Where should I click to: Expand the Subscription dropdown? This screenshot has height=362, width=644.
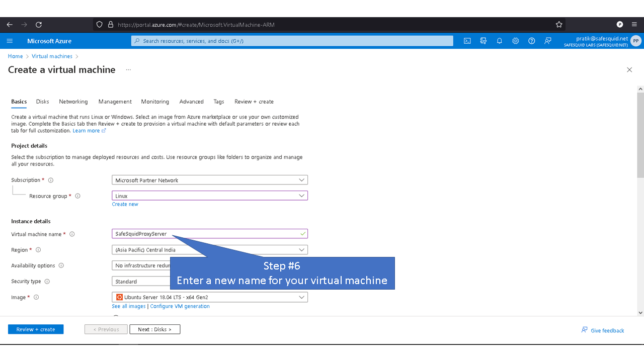(210, 180)
